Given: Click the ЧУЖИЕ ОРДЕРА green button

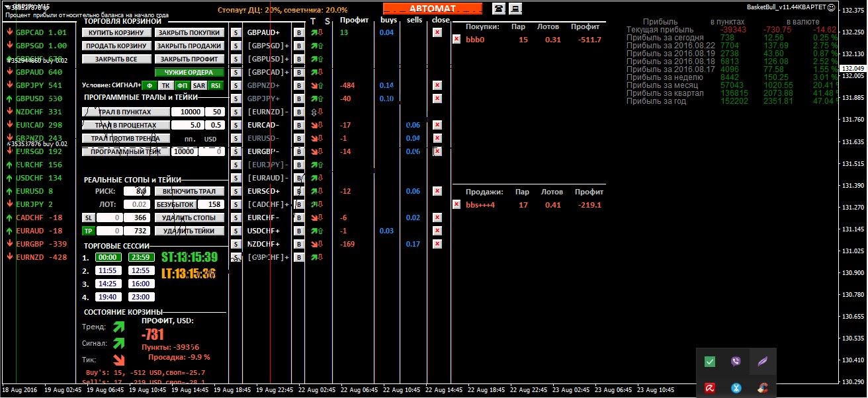Looking at the screenshot, I should click(189, 72).
